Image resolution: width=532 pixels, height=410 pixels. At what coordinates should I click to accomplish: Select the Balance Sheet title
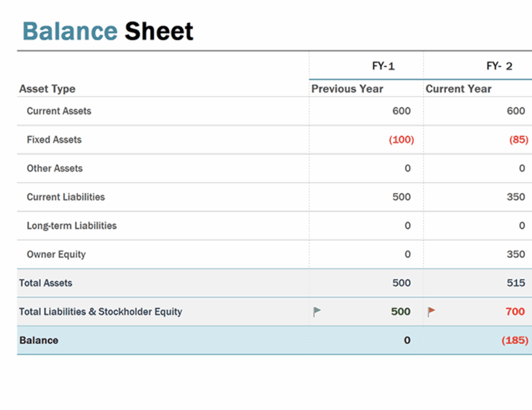tap(107, 31)
